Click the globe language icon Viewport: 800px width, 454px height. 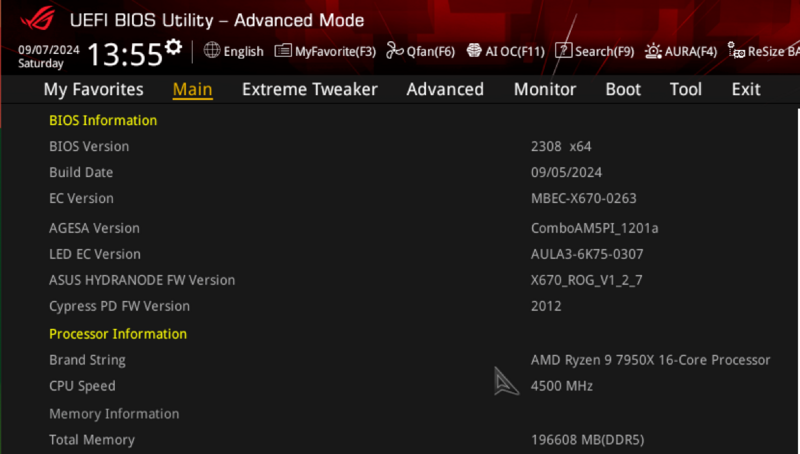pos(212,51)
